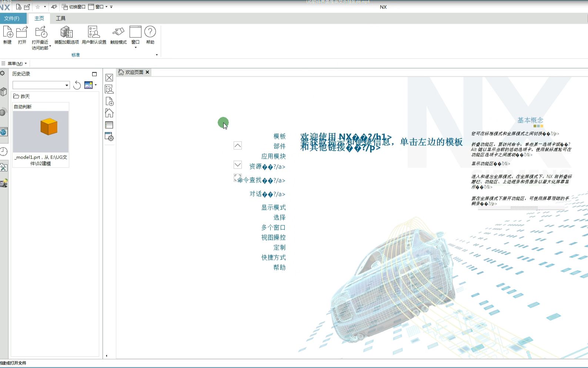Open the 模板 welcome link
Viewport: 588px width, 368px height.
pyautogui.click(x=280, y=136)
